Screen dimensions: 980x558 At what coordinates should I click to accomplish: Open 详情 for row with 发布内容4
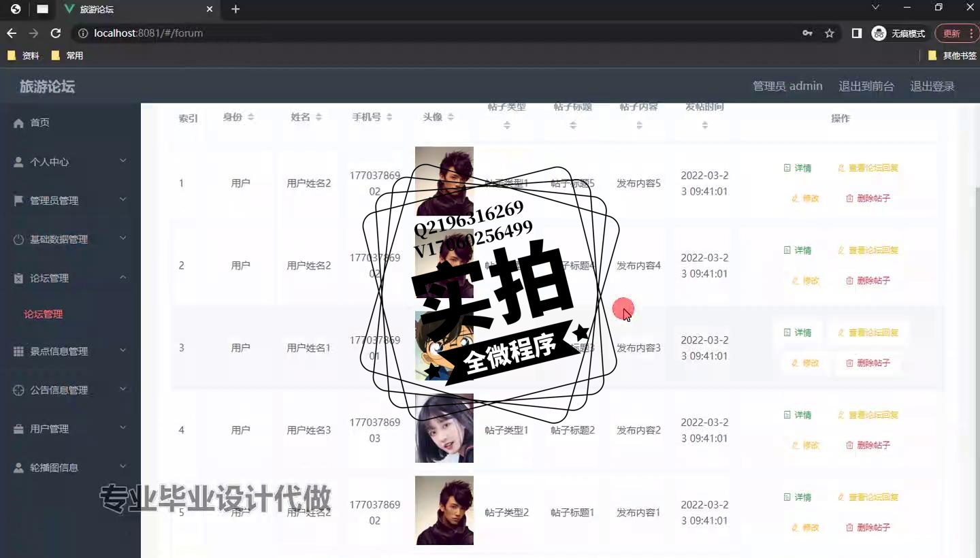798,250
